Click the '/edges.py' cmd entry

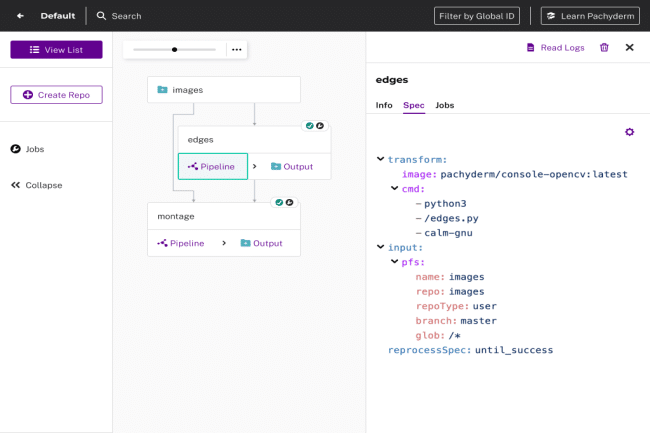coord(451,218)
